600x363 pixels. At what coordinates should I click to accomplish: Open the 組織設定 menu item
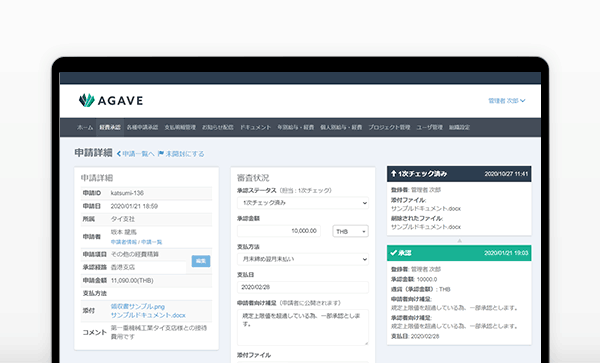[459, 127]
